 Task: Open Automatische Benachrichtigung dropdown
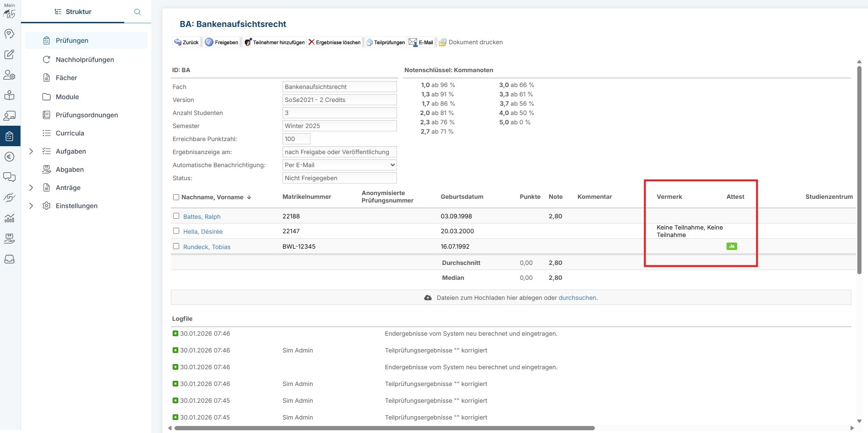339,165
